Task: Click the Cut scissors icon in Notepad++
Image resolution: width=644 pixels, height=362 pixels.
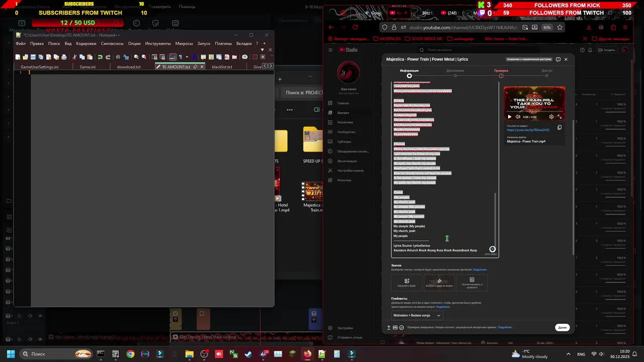Action: point(74,57)
